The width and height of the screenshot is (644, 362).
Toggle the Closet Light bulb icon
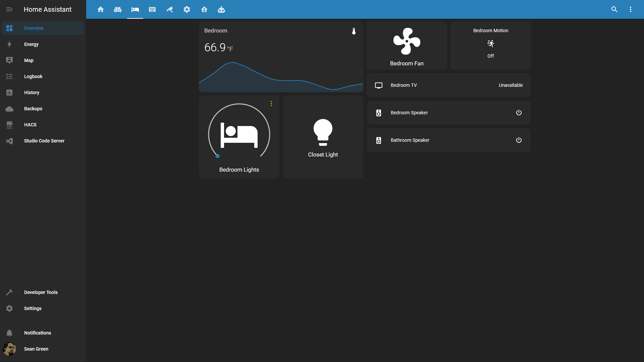click(x=323, y=132)
